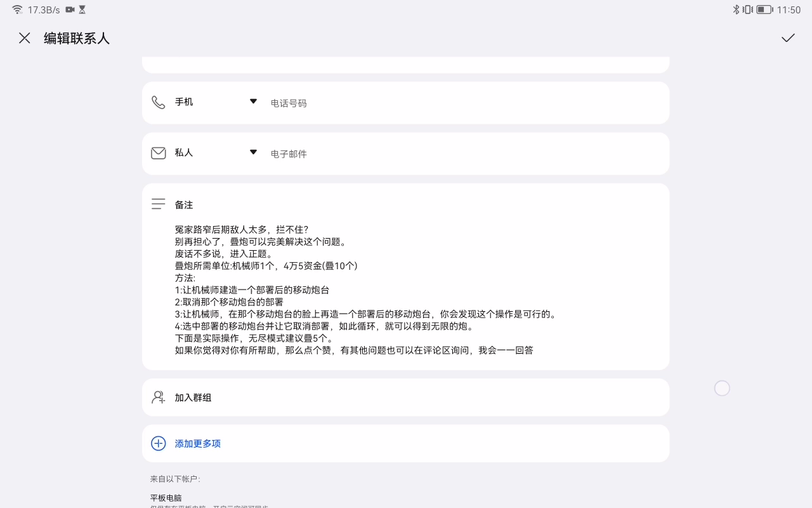Tap the battery indicator icon
This screenshot has width=812, height=508.
click(764, 10)
